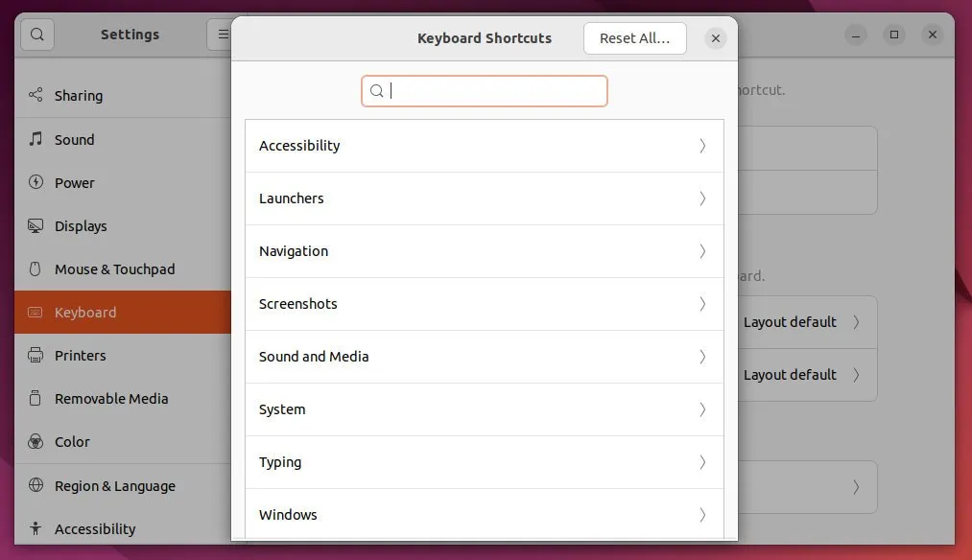Click the Color settings icon

pos(36,442)
